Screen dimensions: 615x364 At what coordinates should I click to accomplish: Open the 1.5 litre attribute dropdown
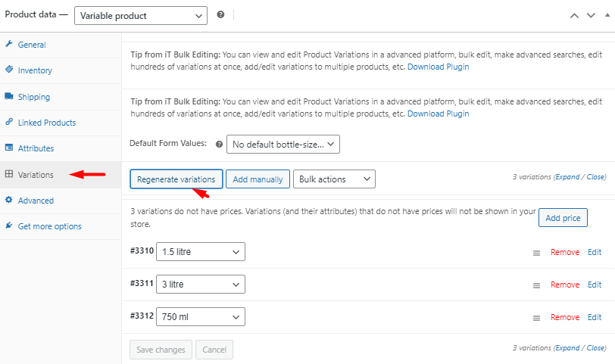point(201,251)
